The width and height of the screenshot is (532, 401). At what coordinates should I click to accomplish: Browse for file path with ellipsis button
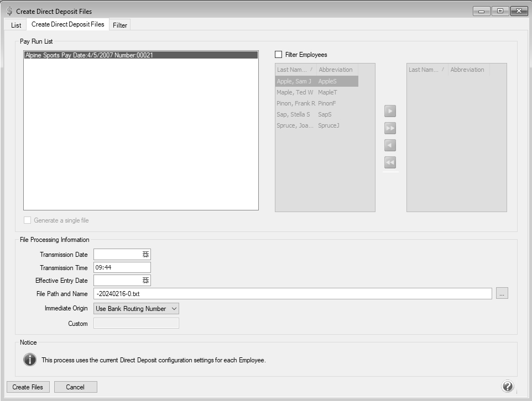502,294
